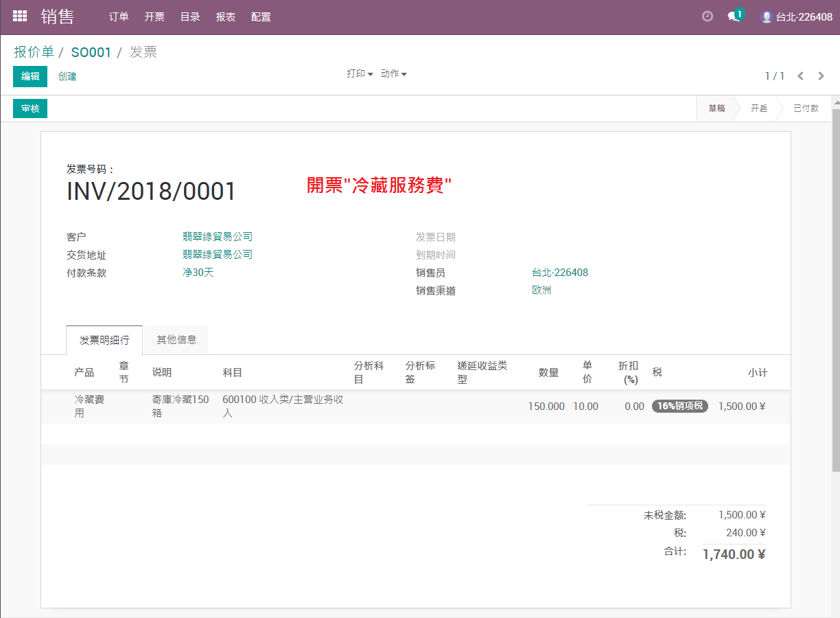Viewport: 840px width, 618px height.
Task: Click the clock activities icon
Action: tap(708, 16)
